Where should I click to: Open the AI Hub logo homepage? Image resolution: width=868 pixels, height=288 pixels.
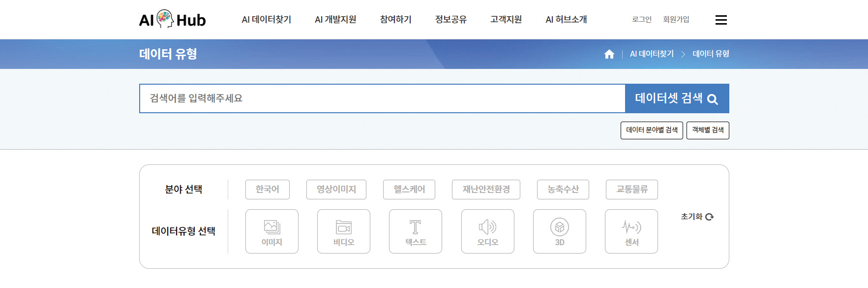pos(172,19)
